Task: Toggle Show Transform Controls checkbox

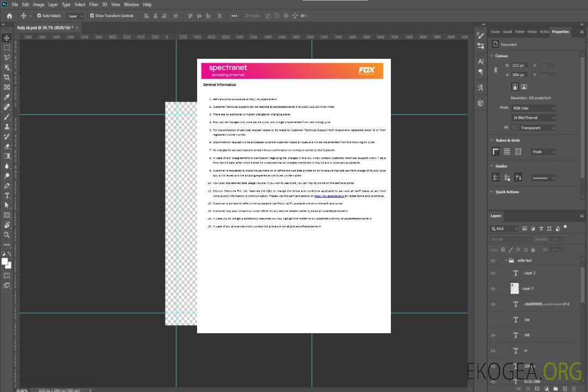Action: tap(92, 16)
